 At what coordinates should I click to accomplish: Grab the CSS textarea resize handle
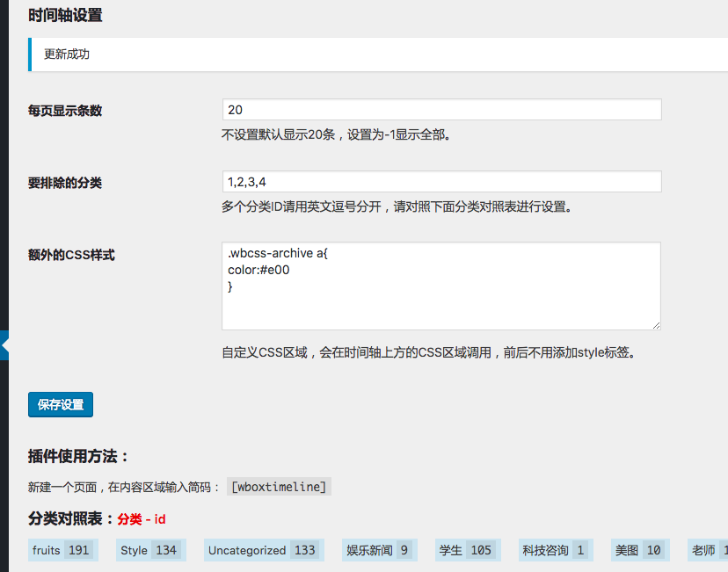[x=655, y=324]
